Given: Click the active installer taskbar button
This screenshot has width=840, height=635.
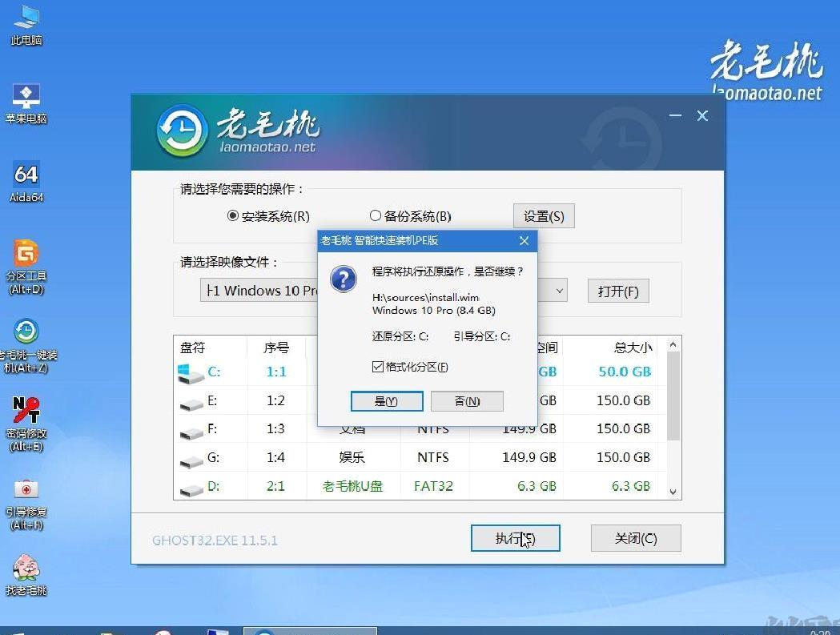Looking at the screenshot, I should pos(310,631).
